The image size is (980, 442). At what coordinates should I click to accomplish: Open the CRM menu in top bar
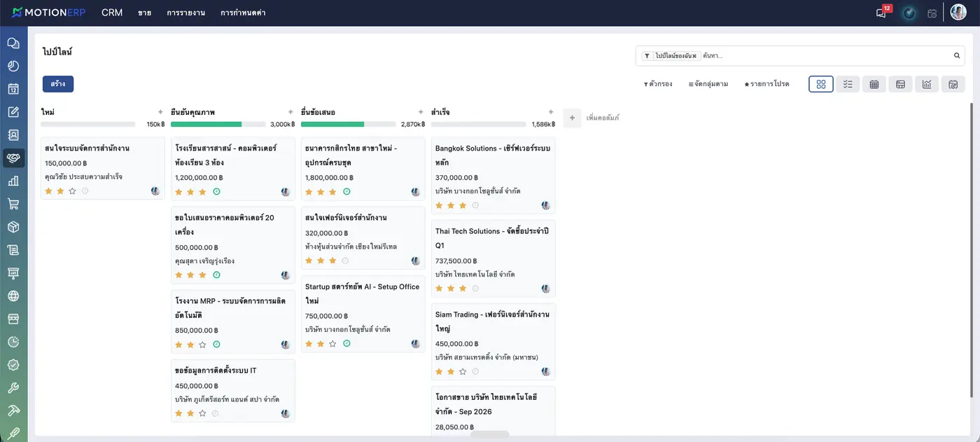coord(112,13)
